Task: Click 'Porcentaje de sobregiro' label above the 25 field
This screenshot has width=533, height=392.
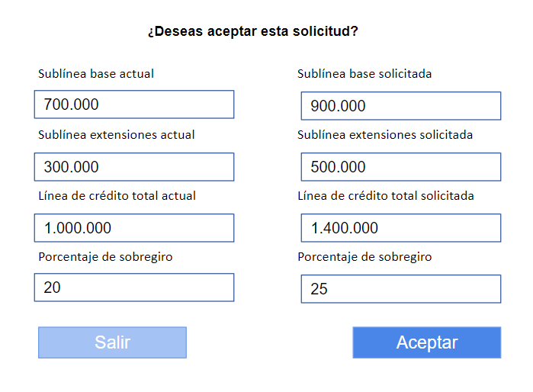Action: point(364,257)
